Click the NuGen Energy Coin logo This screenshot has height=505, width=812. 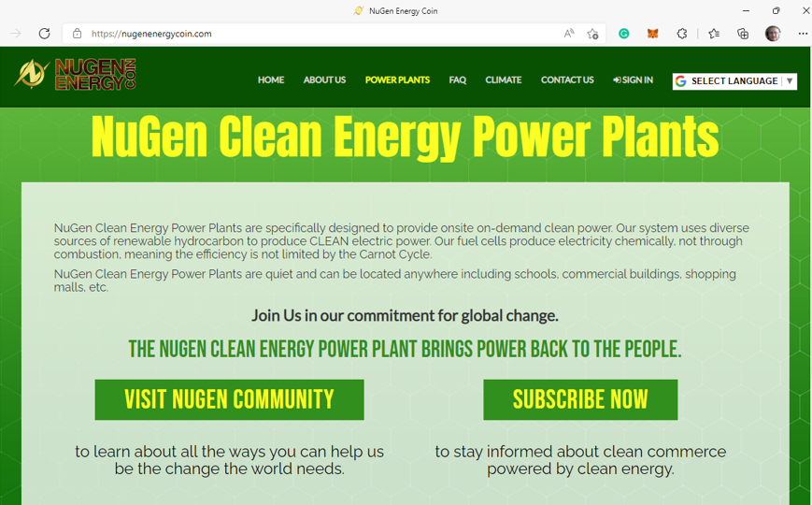(x=76, y=75)
